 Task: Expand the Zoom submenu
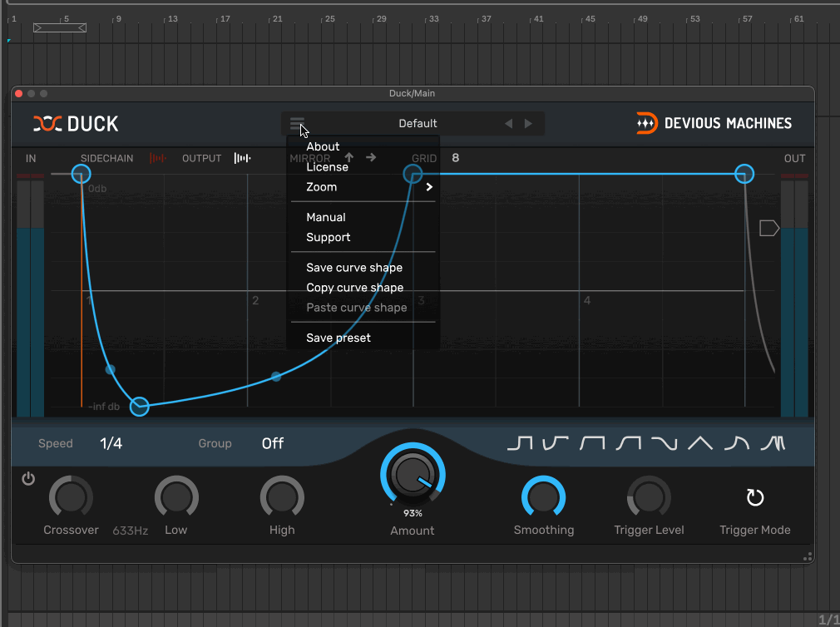point(363,187)
